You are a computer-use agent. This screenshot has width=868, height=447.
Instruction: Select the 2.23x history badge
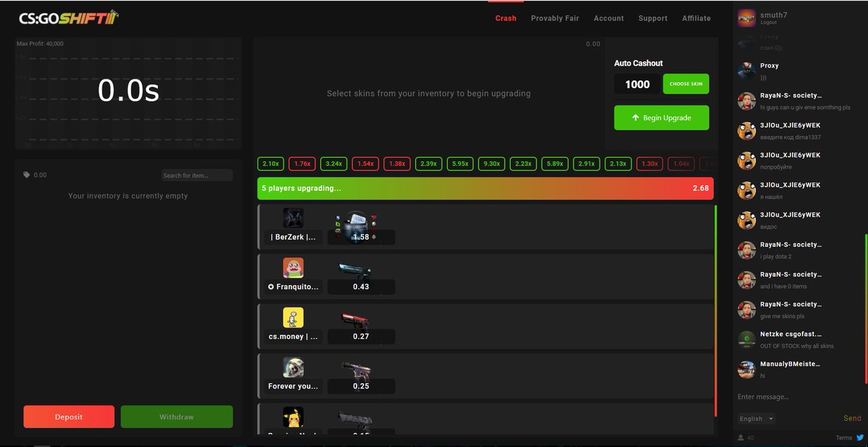pos(523,164)
